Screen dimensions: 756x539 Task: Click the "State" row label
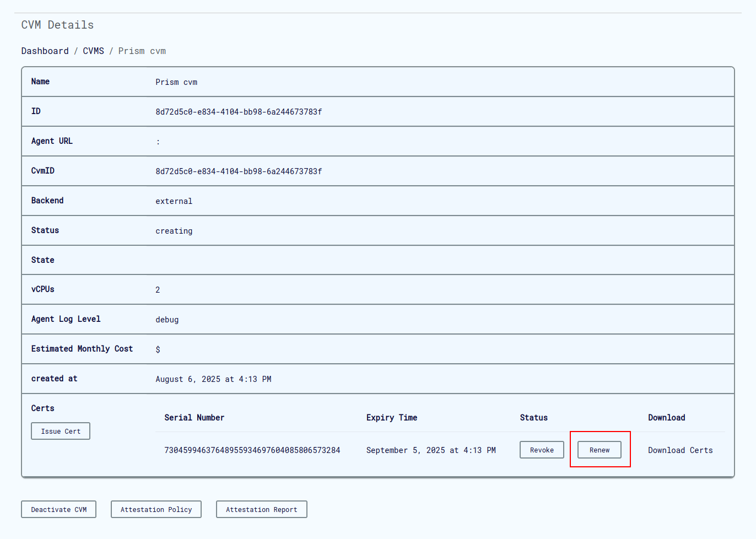click(x=42, y=260)
